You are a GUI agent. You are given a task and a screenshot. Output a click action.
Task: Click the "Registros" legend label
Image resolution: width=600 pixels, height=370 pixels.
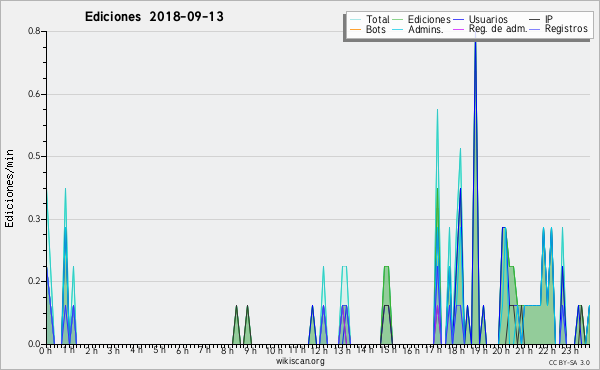pos(566,29)
